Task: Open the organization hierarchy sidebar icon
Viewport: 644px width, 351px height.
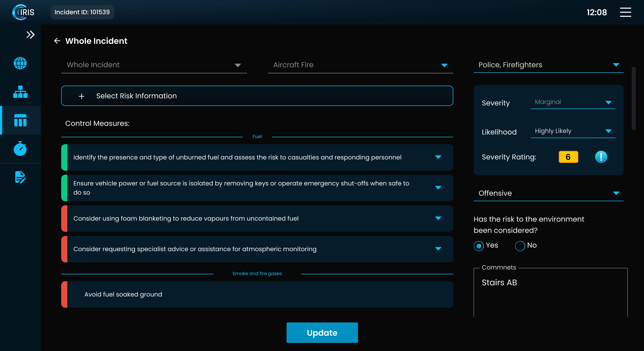Action: [20, 92]
